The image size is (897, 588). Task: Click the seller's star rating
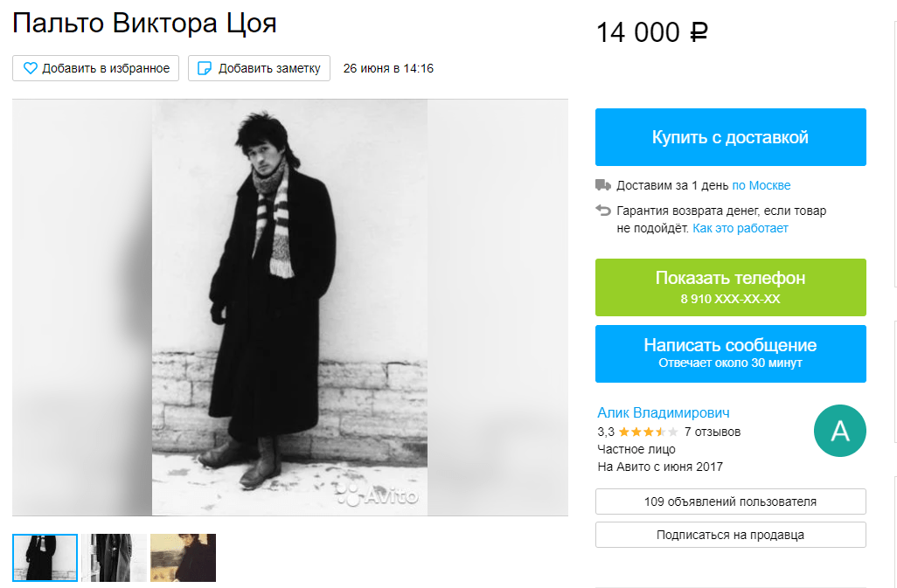tap(648, 432)
